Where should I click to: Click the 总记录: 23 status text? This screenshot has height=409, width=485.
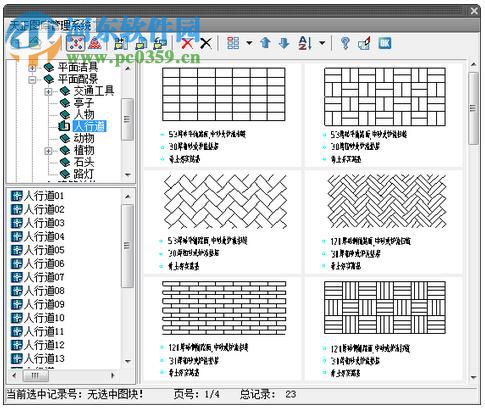pyautogui.click(x=268, y=395)
